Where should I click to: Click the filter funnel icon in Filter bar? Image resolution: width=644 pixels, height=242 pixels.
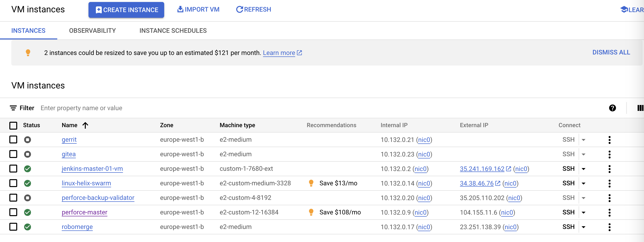[x=13, y=108]
